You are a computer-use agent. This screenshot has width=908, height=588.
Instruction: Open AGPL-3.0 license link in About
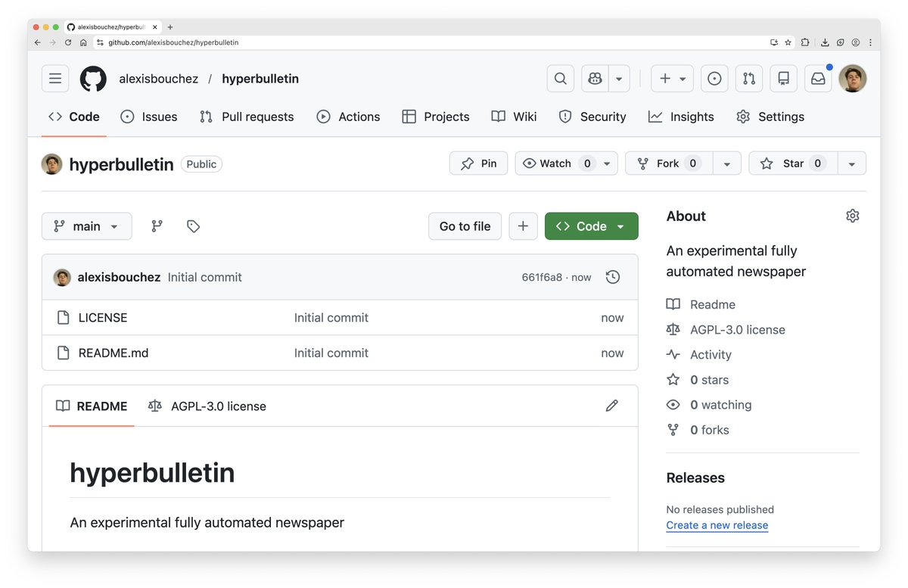coord(726,330)
